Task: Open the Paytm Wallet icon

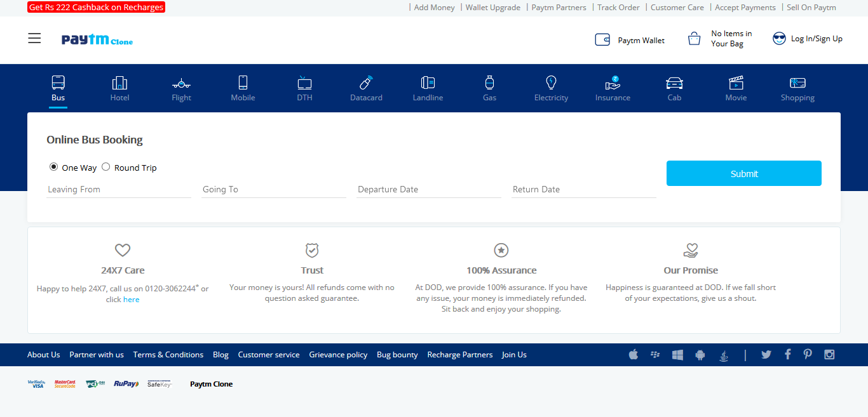Action: tap(602, 39)
